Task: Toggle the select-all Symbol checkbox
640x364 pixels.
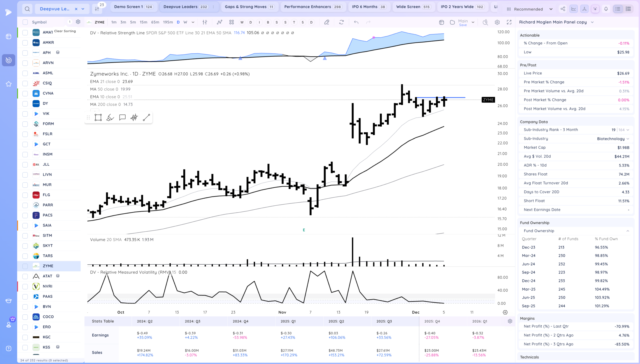Action: (x=25, y=22)
